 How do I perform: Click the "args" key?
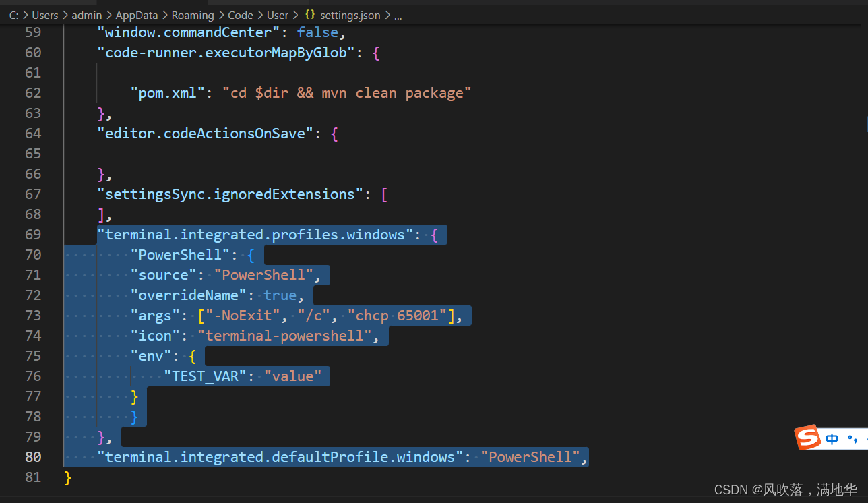[155, 316]
